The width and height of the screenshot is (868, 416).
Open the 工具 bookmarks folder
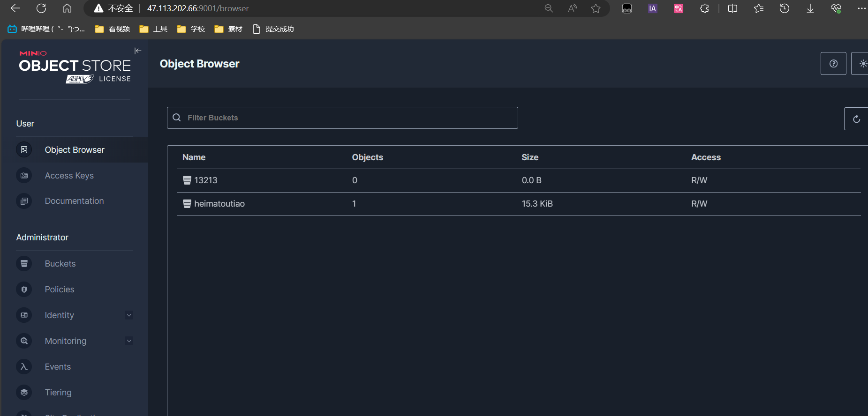[153, 29]
